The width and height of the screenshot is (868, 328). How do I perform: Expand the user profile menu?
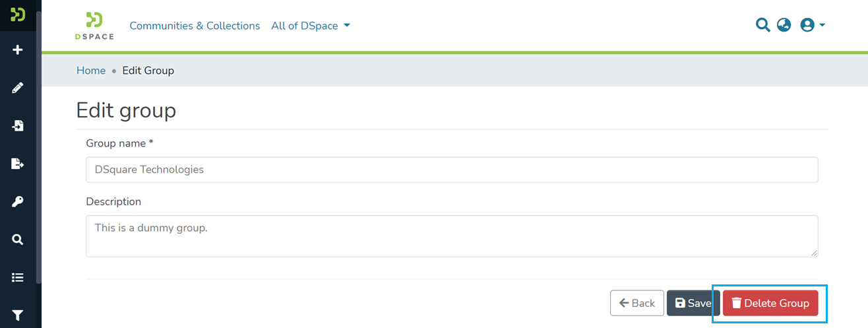813,26
